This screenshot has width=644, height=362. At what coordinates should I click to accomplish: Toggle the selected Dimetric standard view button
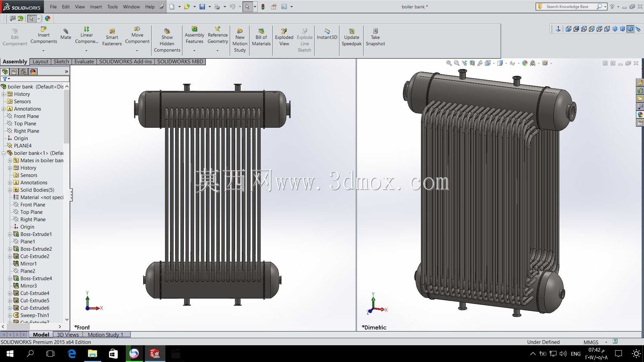(630, 29)
